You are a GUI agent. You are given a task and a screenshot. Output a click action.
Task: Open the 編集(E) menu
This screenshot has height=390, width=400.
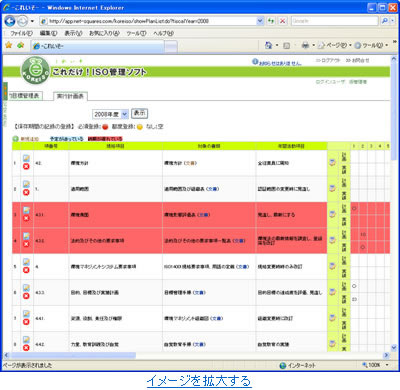point(48,33)
